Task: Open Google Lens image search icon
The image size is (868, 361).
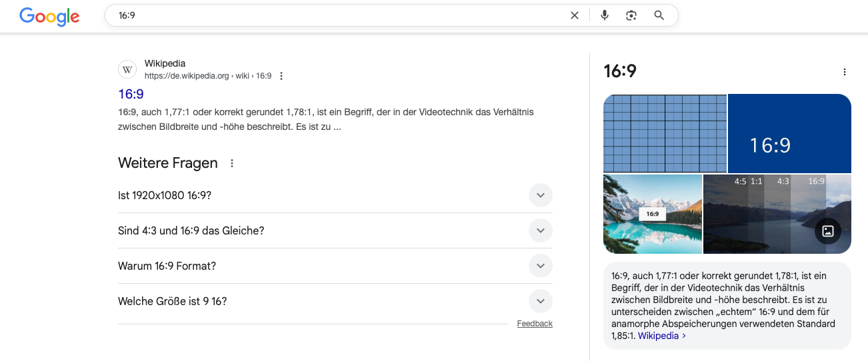Action: point(631,15)
